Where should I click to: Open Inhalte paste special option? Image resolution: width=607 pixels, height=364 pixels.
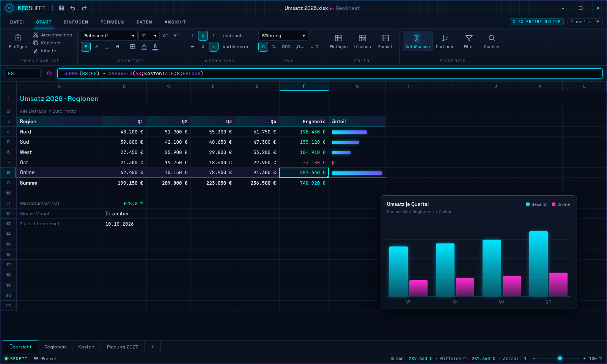(x=45, y=51)
